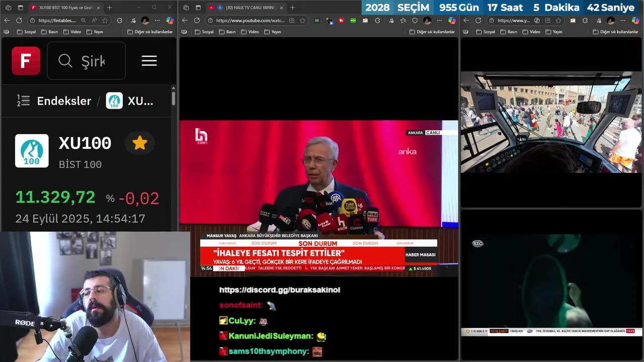Reload the right browser window
Viewport: 644px width, 362px height.
coord(478,21)
